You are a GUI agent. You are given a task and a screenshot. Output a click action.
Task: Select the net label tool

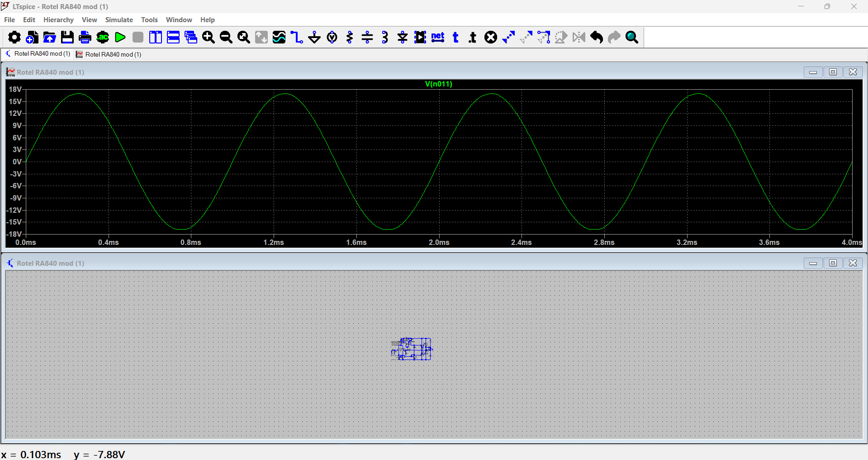pos(438,37)
